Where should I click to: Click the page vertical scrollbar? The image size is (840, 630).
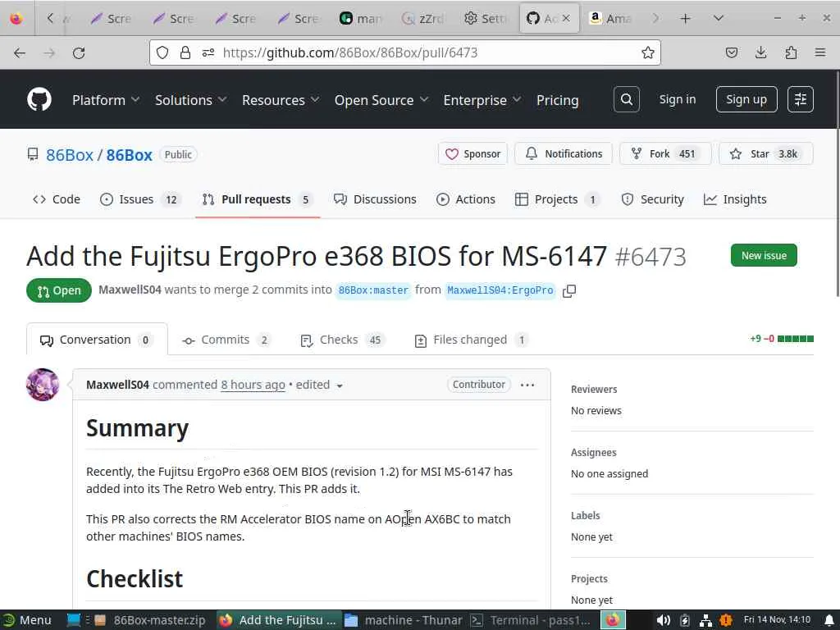838,182
